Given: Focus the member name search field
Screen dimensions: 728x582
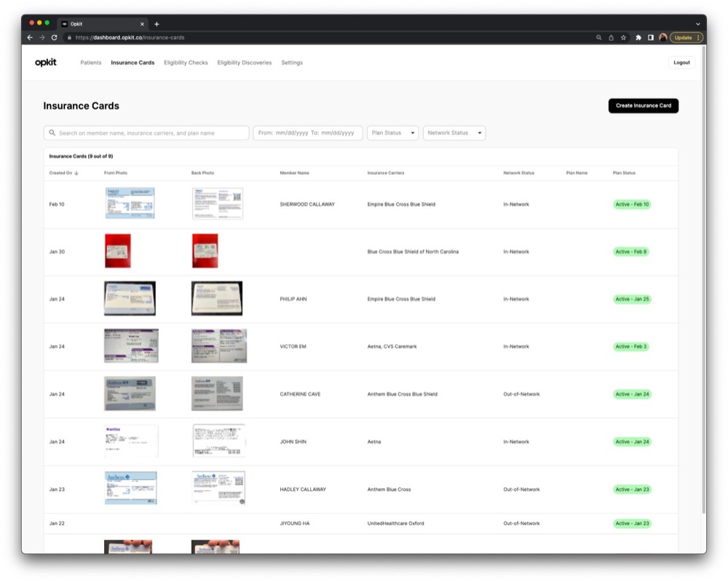Looking at the screenshot, I should coord(146,133).
